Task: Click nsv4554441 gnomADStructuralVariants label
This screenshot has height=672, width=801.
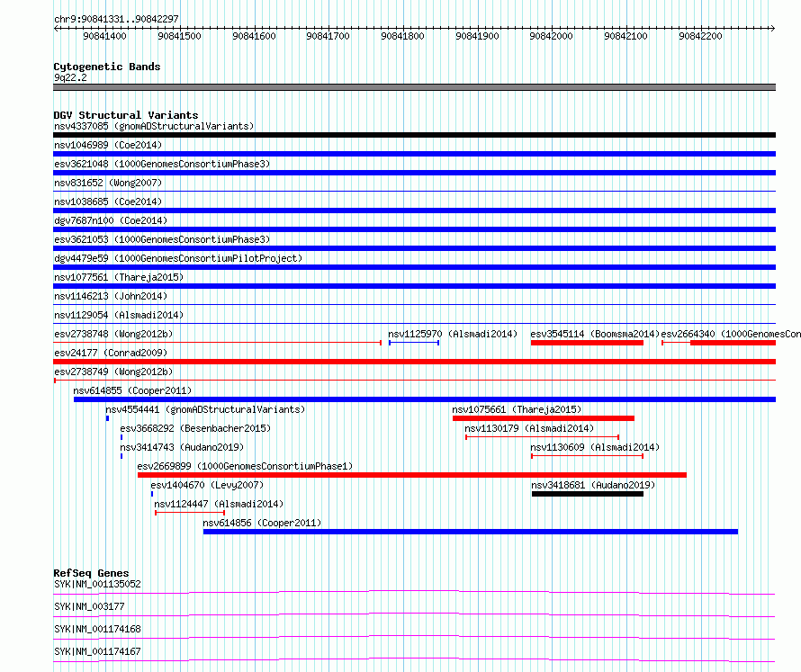Action: tap(205, 409)
